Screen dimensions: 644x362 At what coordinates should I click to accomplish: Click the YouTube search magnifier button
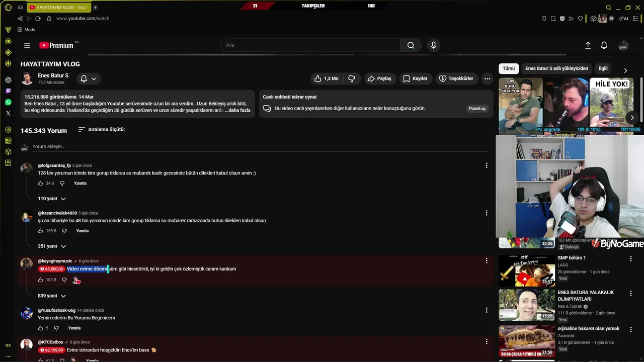[x=411, y=45]
